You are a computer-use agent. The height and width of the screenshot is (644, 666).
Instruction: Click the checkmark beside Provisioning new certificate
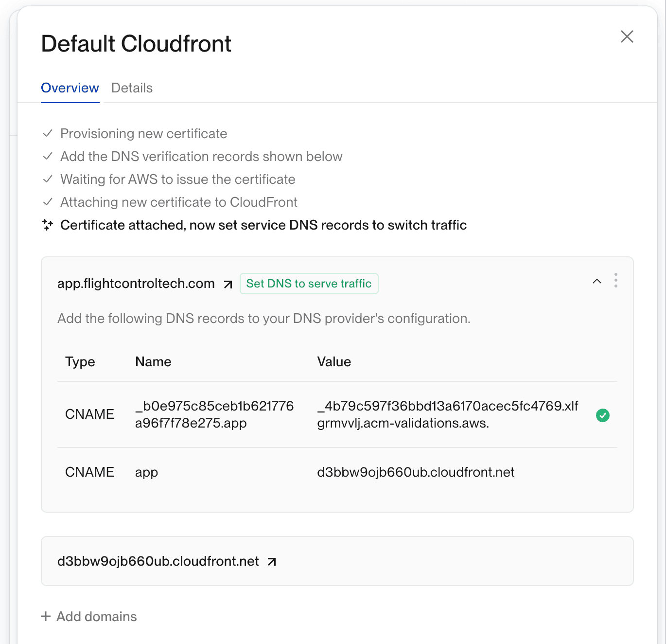coord(48,133)
